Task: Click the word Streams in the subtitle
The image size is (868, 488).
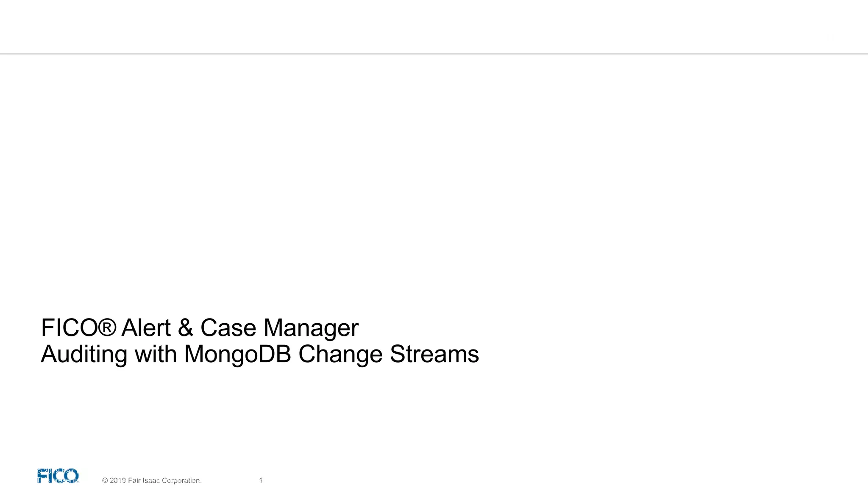Action: tap(434, 354)
